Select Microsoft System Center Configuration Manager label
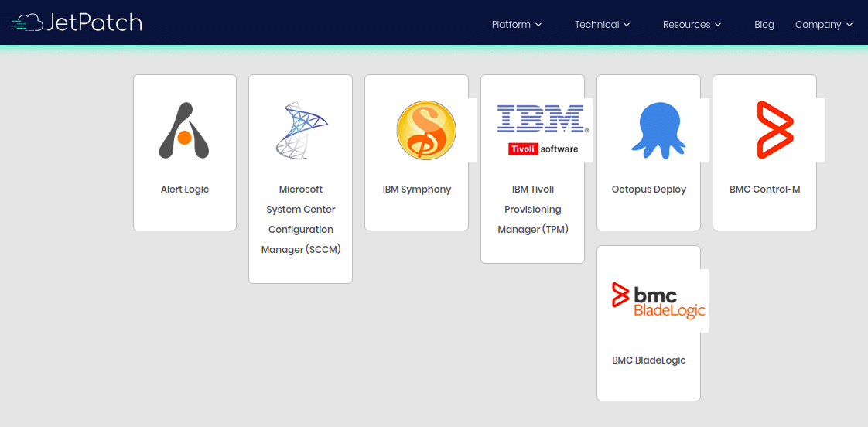Image resolution: width=868 pixels, height=427 pixels. 301,220
